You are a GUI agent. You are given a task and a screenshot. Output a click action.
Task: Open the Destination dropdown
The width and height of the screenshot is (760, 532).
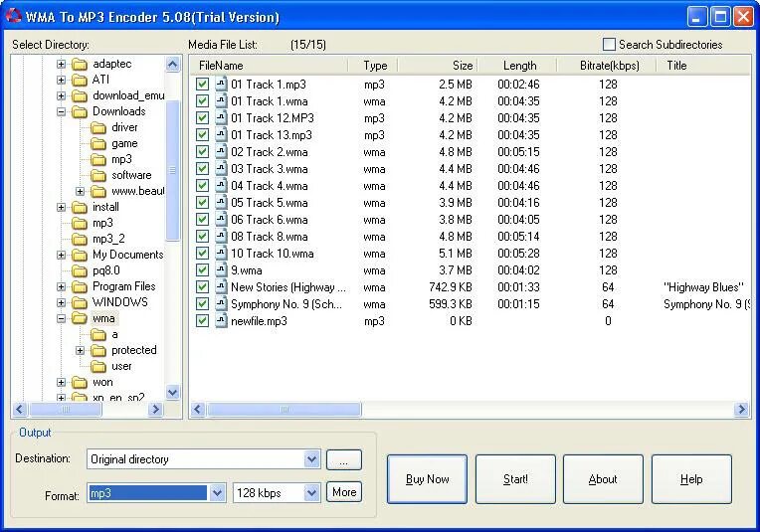coord(311,459)
